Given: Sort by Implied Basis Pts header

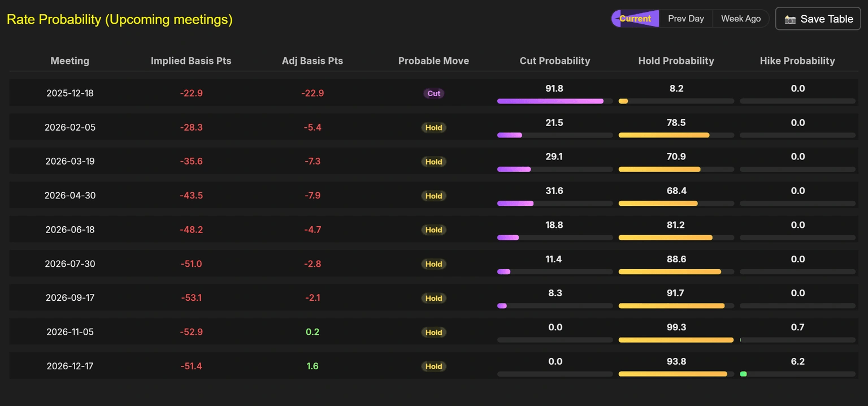Looking at the screenshot, I should pyautogui.click(x=191, y=61).
